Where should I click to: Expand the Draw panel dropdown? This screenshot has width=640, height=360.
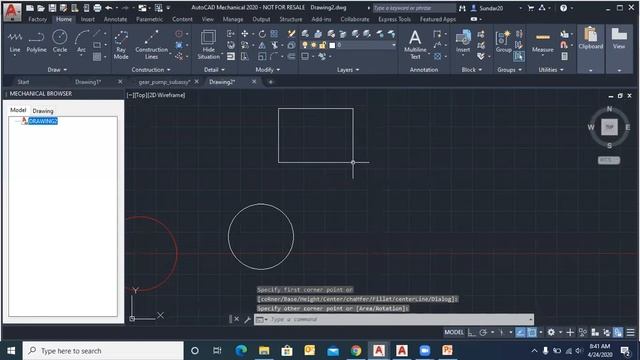tap(57, 70)
